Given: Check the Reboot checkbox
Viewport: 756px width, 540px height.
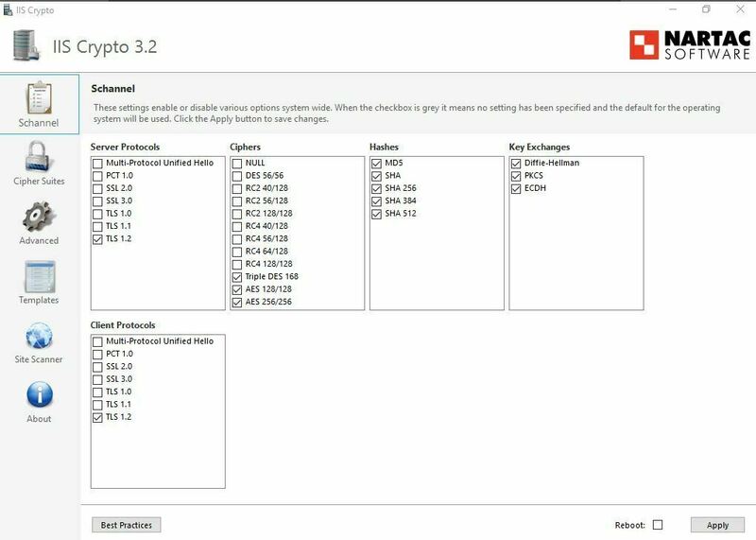Looking at the screenshot, I should click(658, 524).
